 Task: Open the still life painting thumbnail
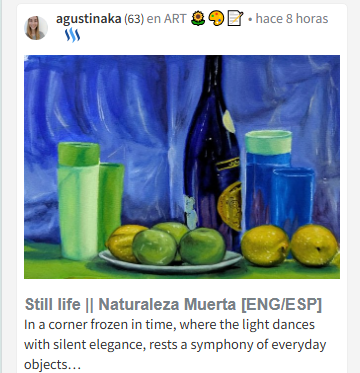(182, 167)
